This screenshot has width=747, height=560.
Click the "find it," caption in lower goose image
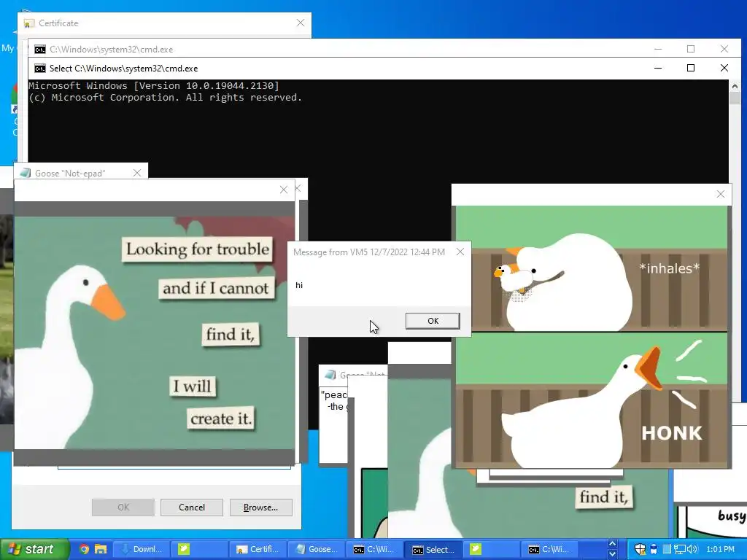603,497
